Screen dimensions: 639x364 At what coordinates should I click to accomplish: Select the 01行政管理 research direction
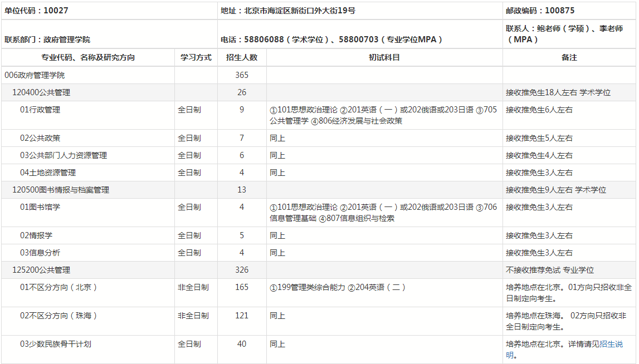(40, 110)
